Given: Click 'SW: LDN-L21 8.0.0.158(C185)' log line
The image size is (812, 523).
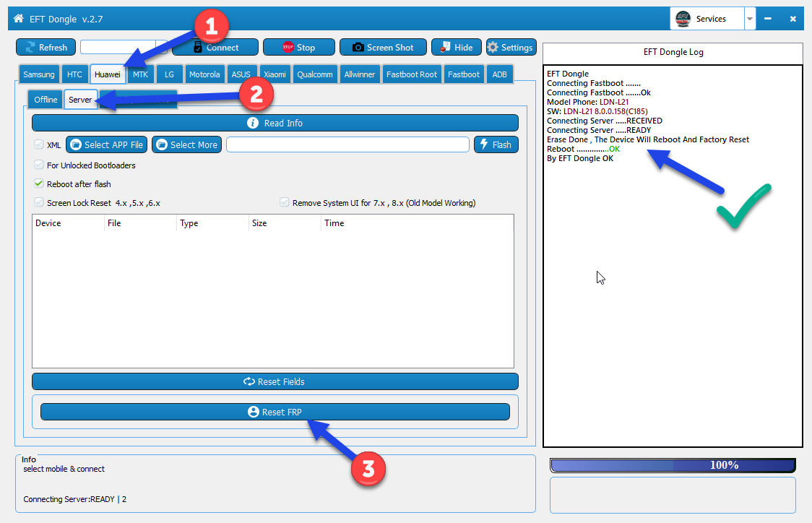Looking at the screenshot, I should (597, 111).
